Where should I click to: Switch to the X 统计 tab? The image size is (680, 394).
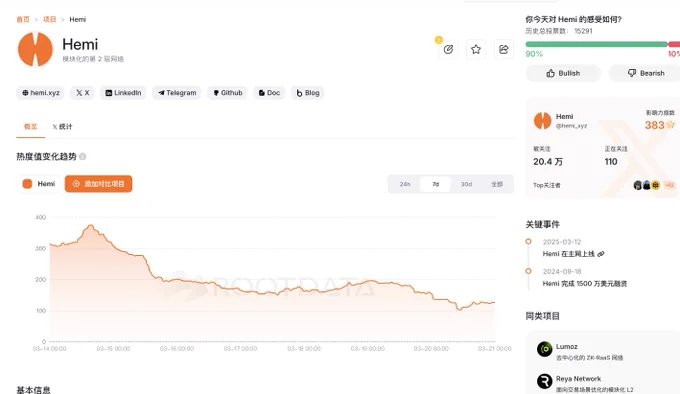62,127
